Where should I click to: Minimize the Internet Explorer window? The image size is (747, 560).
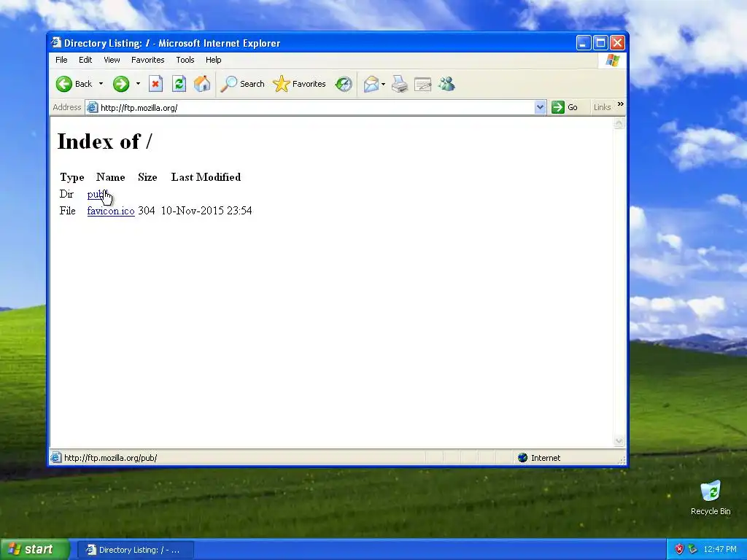pos(584,43)
